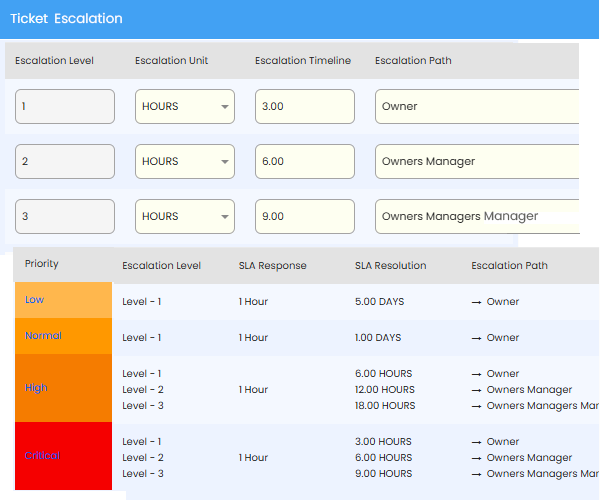Screen dimensions: 600x500
Task: Click arrow icon beside Owners Manager in Critical row
Action: 476,458
